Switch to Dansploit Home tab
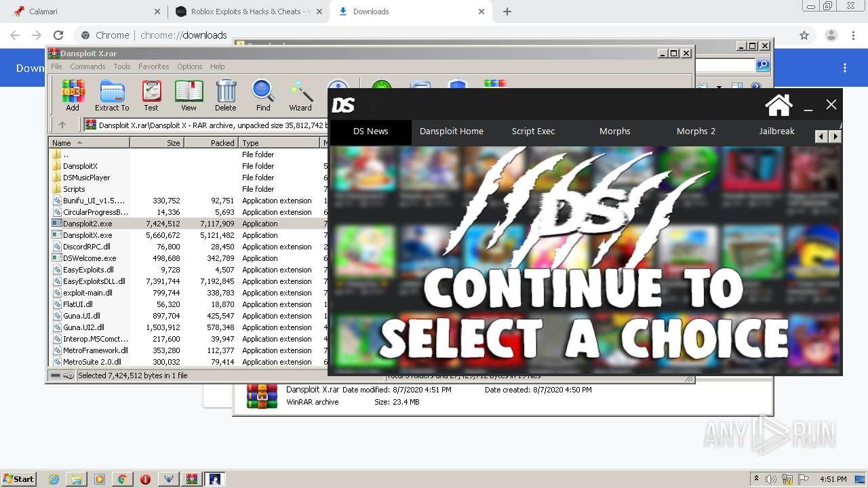 pos(452,131)
